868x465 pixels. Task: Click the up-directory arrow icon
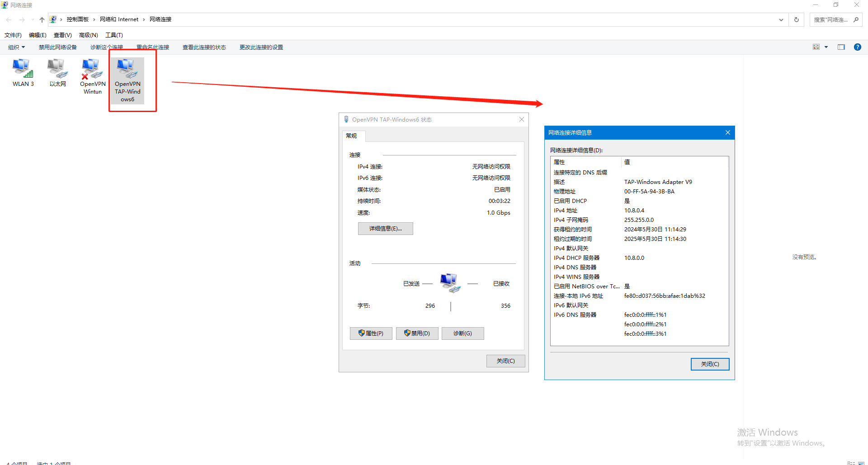click(42, 19)
